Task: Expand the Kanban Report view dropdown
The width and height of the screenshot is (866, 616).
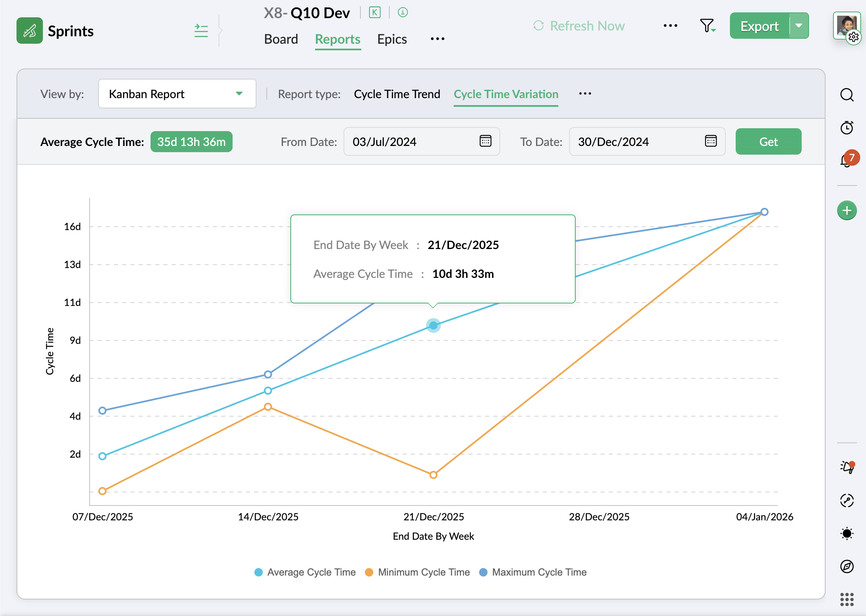Action: tap(177, 94)
